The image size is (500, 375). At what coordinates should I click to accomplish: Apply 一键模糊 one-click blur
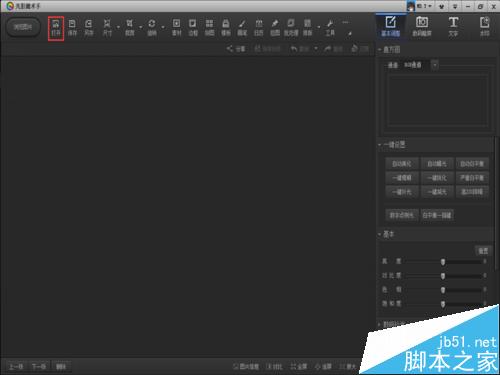(402, 178)
